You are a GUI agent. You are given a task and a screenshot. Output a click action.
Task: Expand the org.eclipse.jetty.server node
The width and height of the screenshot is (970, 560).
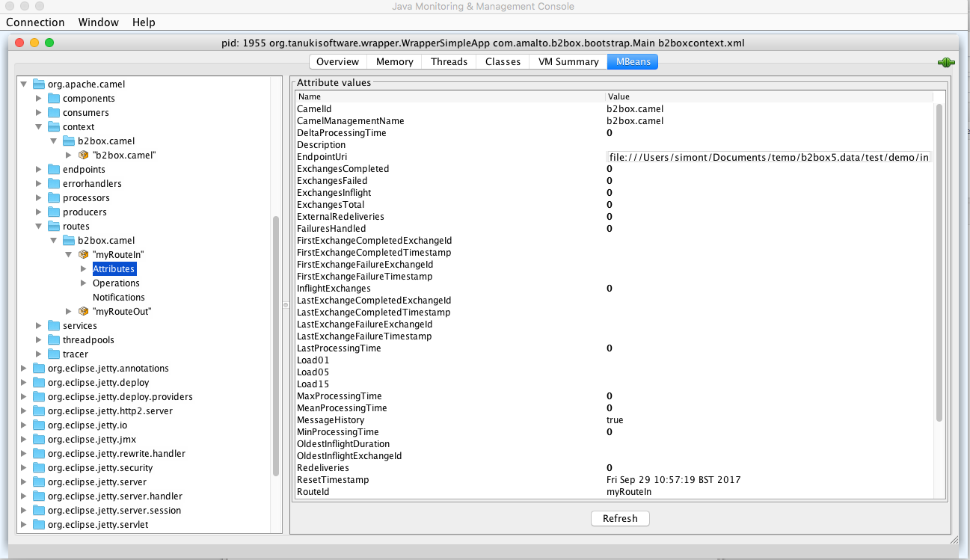click(x=23, y=481)
